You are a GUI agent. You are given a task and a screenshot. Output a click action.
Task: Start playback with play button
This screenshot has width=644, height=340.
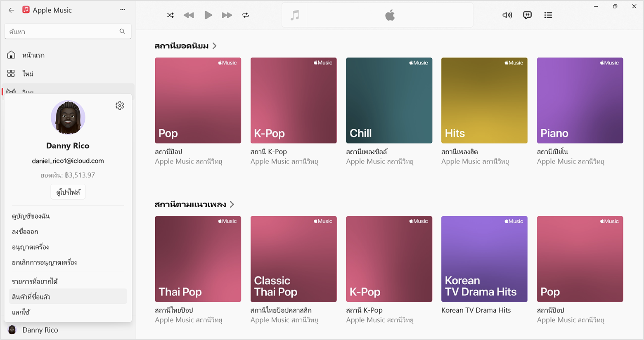(x=208, y=15)
